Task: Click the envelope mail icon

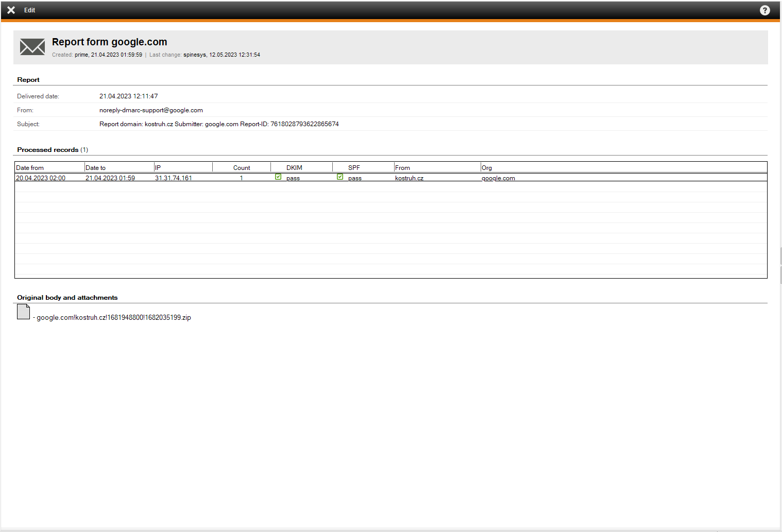Action: pyautogui.click(x=32, y=47)
